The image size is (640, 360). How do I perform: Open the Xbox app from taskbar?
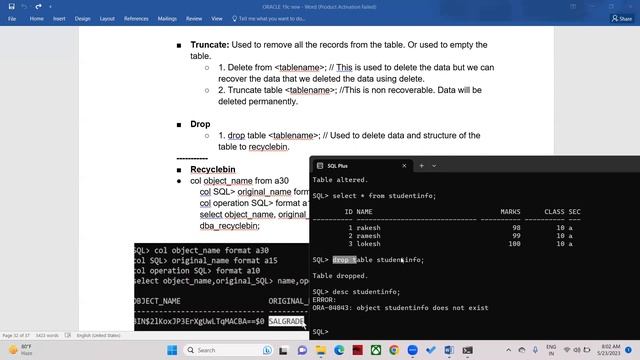(x=376, y=350)
